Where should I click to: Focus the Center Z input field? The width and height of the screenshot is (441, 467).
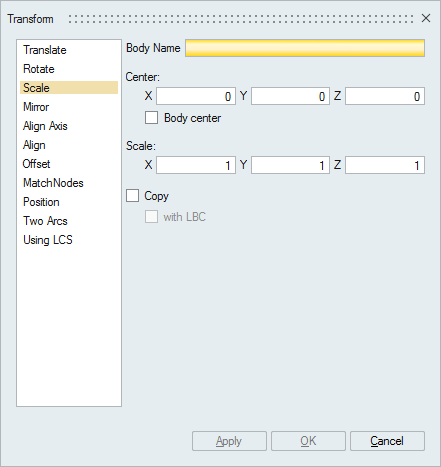click(x=385, y=96)
